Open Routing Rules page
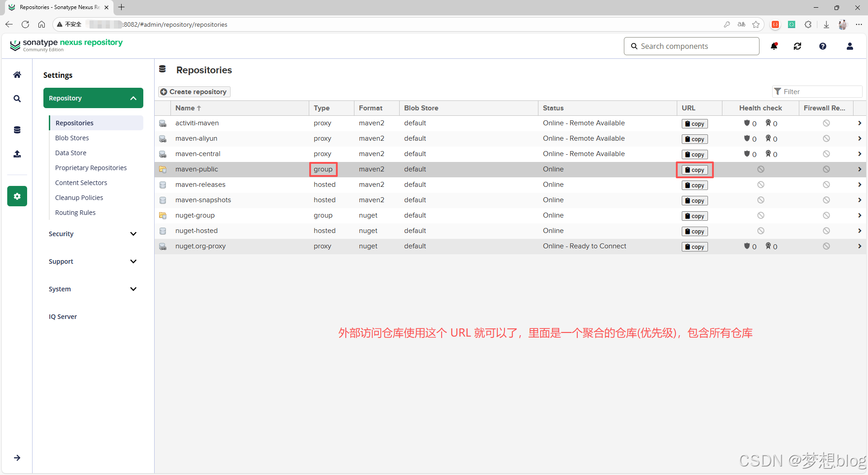 coord(75,213)
